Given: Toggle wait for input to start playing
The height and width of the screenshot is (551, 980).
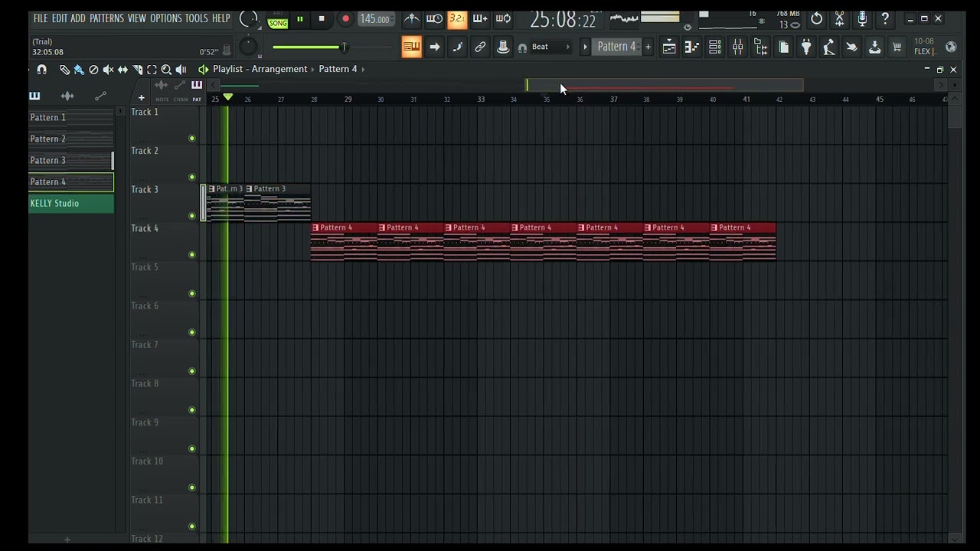Looking at the screenshot, I should (434, 19).
